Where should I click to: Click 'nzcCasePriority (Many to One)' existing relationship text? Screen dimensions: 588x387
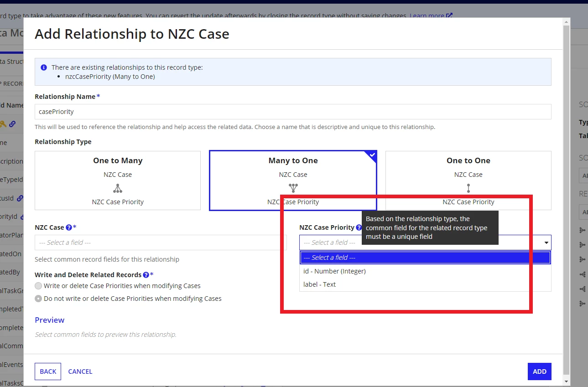coord(110,77)
